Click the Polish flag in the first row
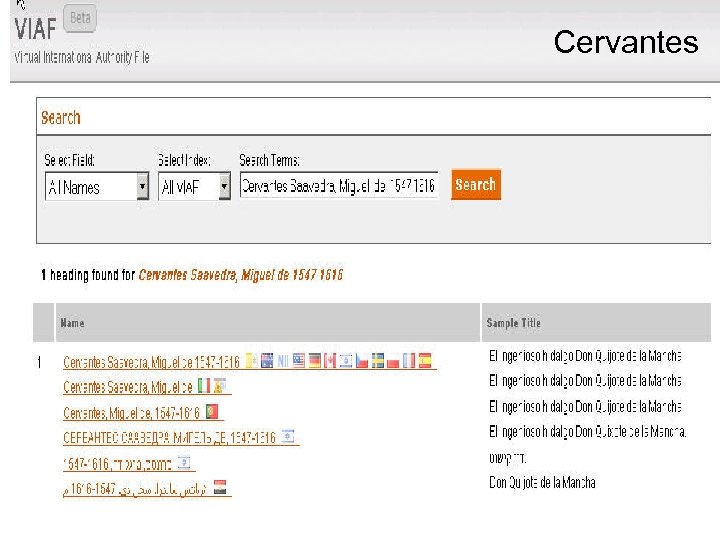The image size is (720, 540). click(393, 361)
